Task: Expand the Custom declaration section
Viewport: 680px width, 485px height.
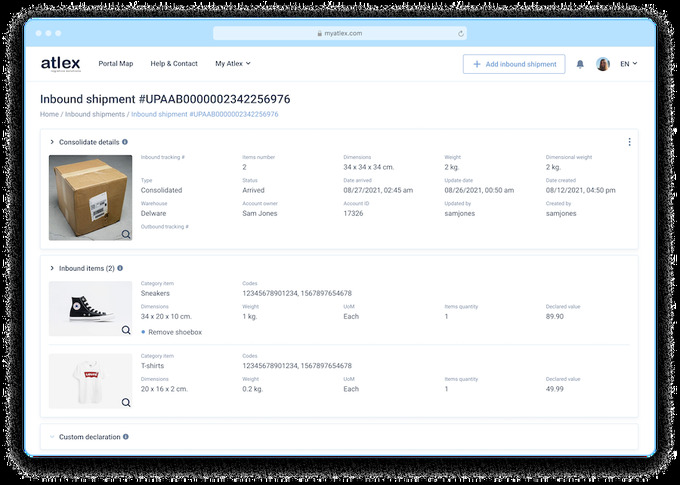Action: pos(52,437)
